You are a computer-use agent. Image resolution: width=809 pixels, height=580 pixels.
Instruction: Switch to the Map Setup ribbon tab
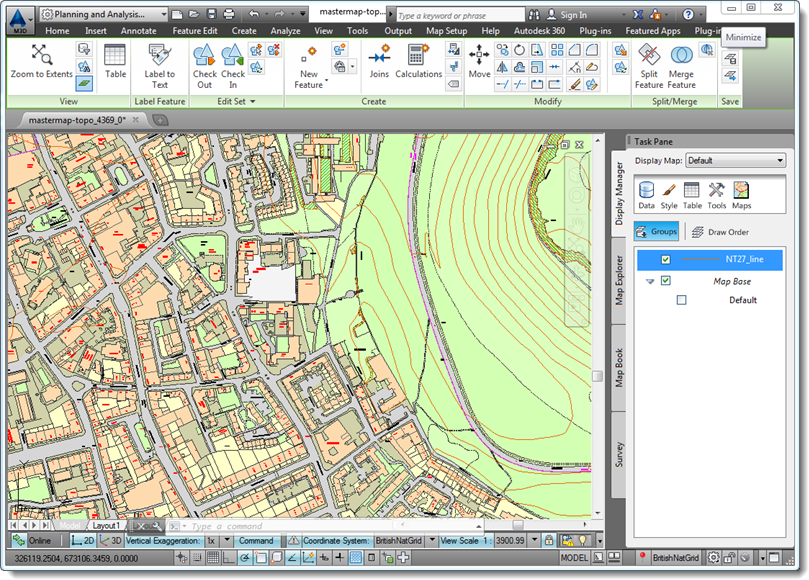(x=446, y=31)
